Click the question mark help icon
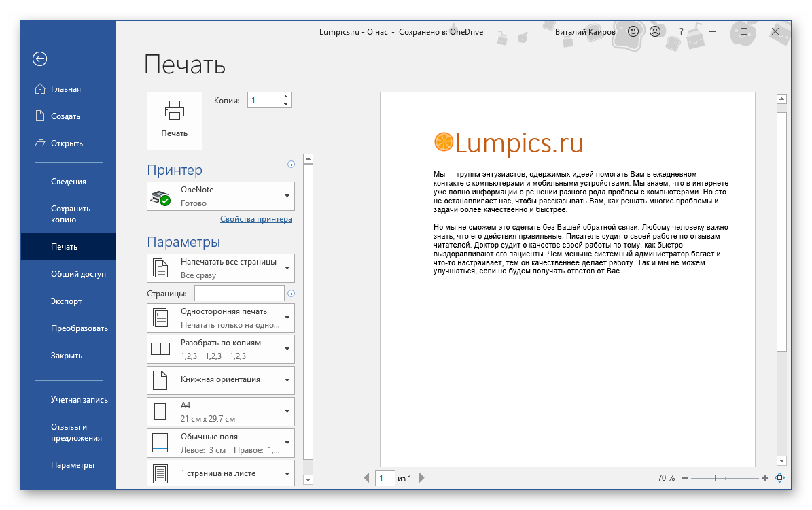The height and width of the screenshot is (510, 812). coord(681,31)
